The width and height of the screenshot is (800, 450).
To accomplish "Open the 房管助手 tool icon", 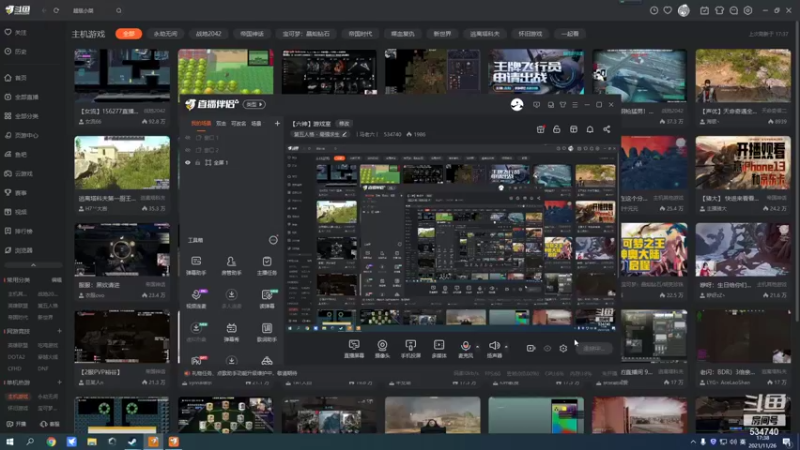I will coord(231,265).
